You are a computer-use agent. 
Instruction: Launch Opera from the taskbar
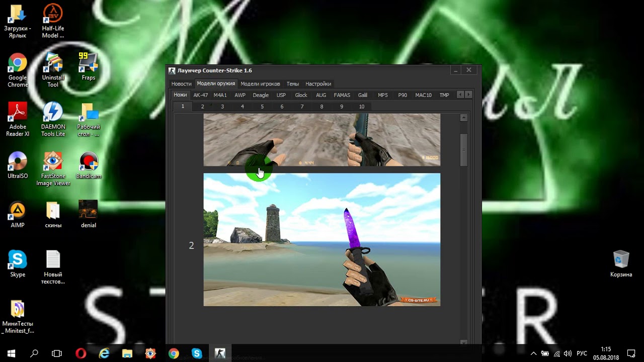tap(80, 353)
